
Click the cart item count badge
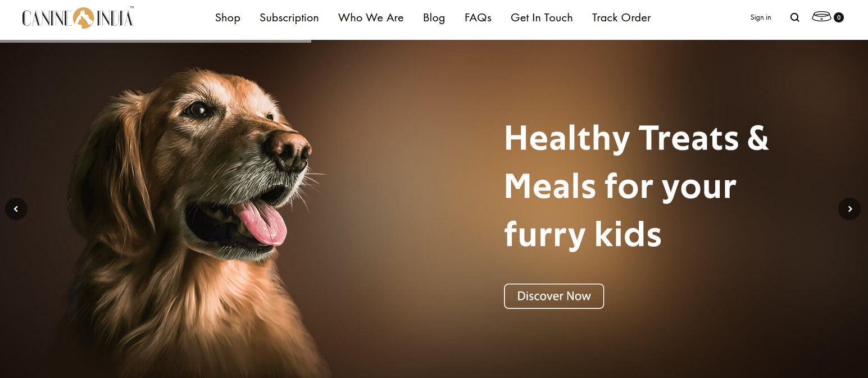[x=839, y=17]
